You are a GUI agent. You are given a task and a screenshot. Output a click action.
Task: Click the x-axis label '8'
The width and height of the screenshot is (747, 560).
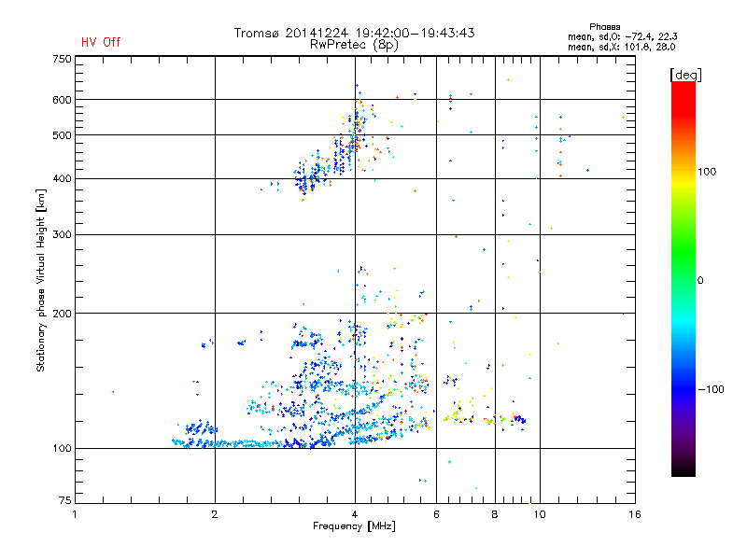[495, 514]
